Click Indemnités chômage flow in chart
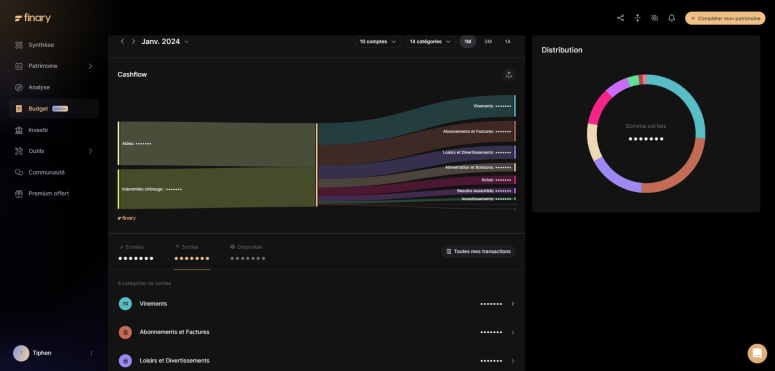 pyautogui.click(x=217, y=189)
